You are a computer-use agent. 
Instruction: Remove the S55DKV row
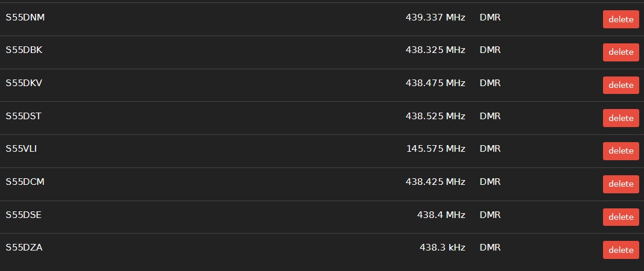click(620, 86)
